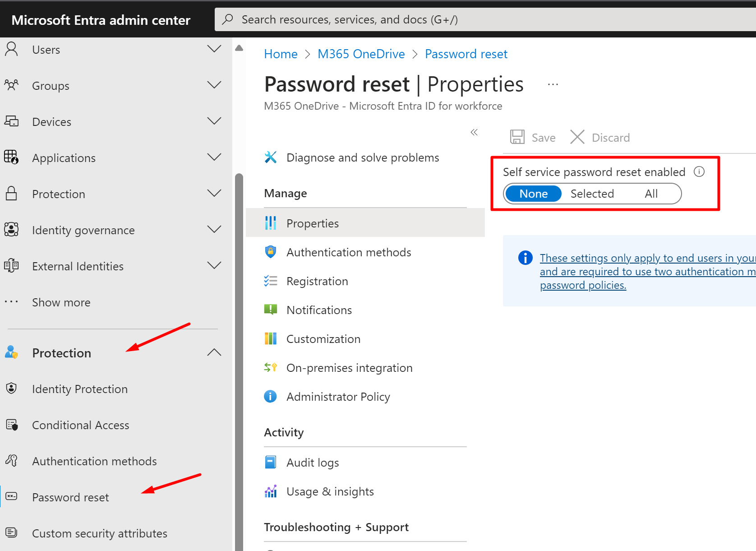Click the Notifications exclamation icon
This screenshot has height=551, width=756.
pyautogui.click(x=271, y=310)
